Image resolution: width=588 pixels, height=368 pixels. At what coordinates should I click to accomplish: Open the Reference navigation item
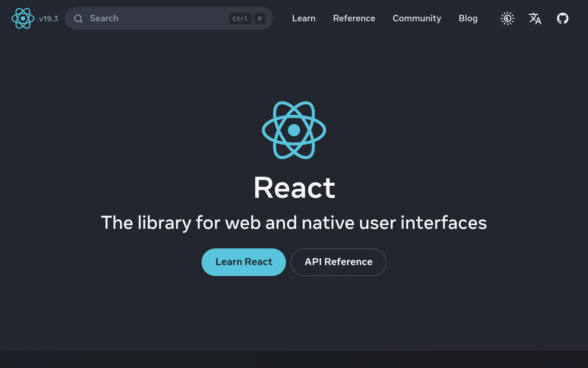click(x=354, y=18)
